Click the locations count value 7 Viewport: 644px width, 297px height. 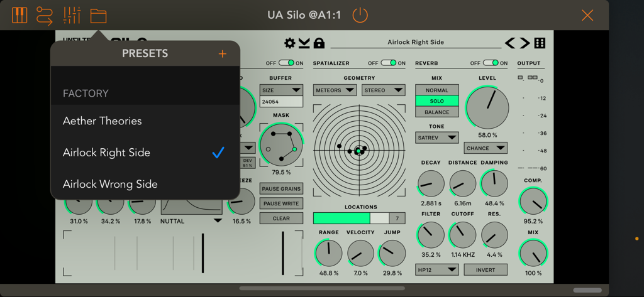[397, 219]
